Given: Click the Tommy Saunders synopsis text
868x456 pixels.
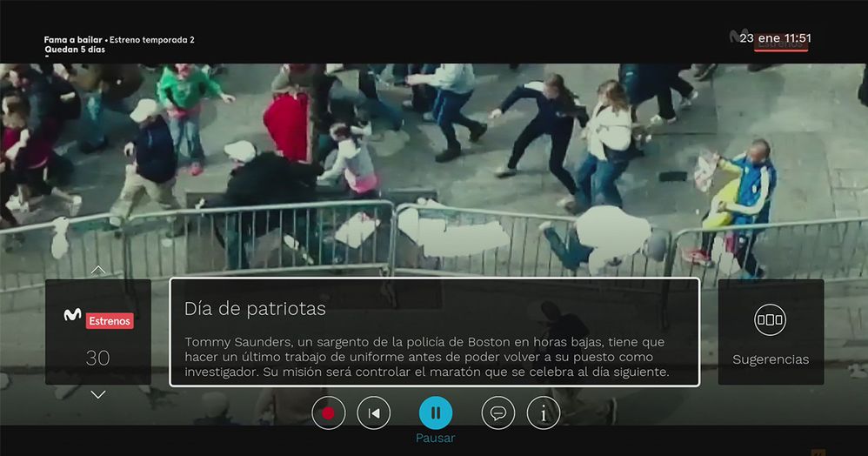Looking at the screenshot, I should pos(426,357).
